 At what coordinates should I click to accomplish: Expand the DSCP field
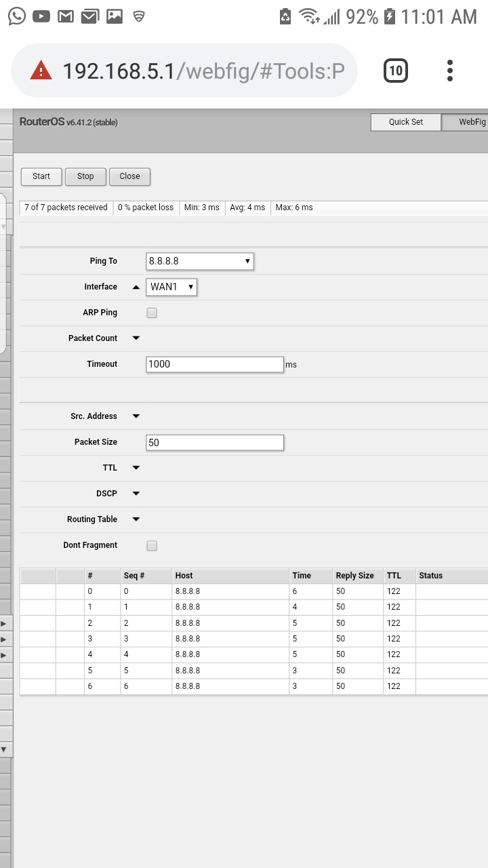tap(136, 494)
